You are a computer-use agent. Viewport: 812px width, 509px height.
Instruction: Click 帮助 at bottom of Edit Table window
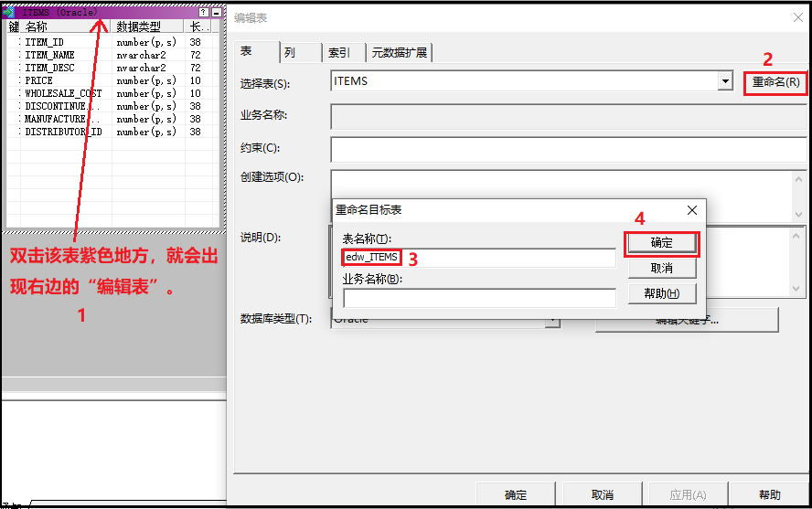770,494
